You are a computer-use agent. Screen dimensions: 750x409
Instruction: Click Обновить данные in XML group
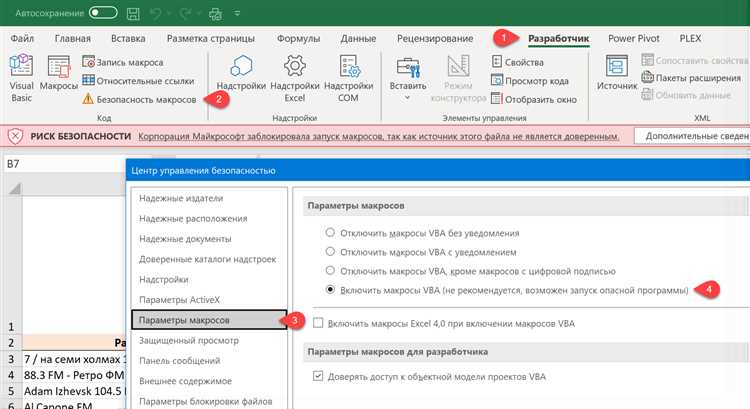[x=686, y=95]
